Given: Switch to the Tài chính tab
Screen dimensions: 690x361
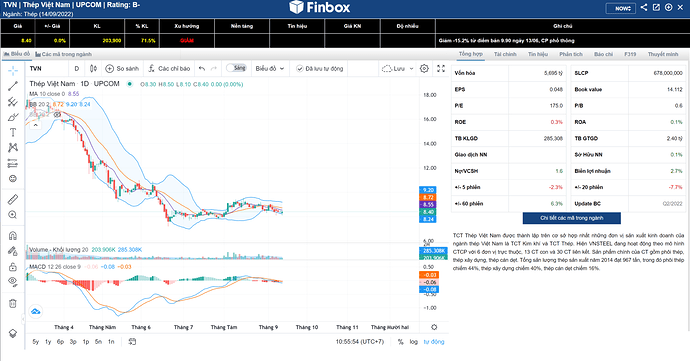Looking at the screenshot, I should (x=505, y=54).
